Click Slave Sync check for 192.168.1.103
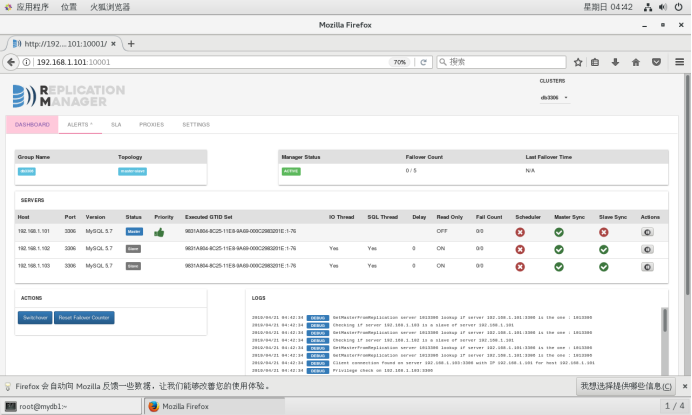The image size is (692, 415). (604, 267)
